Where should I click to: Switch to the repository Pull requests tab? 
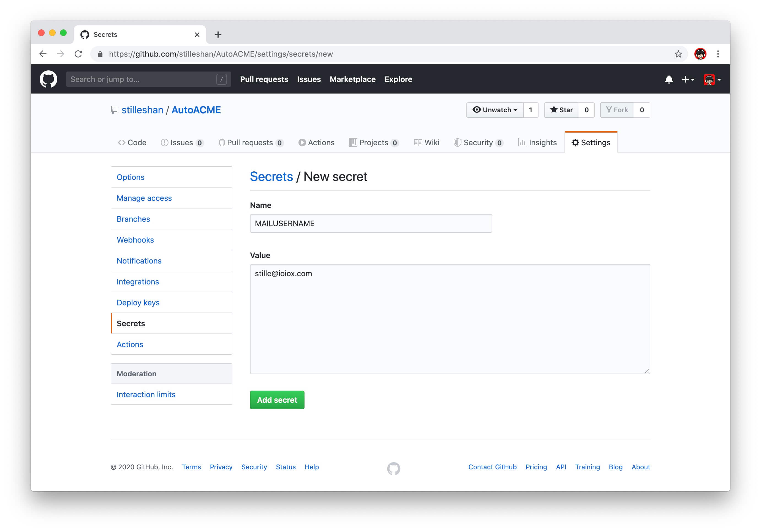point(251,143)
